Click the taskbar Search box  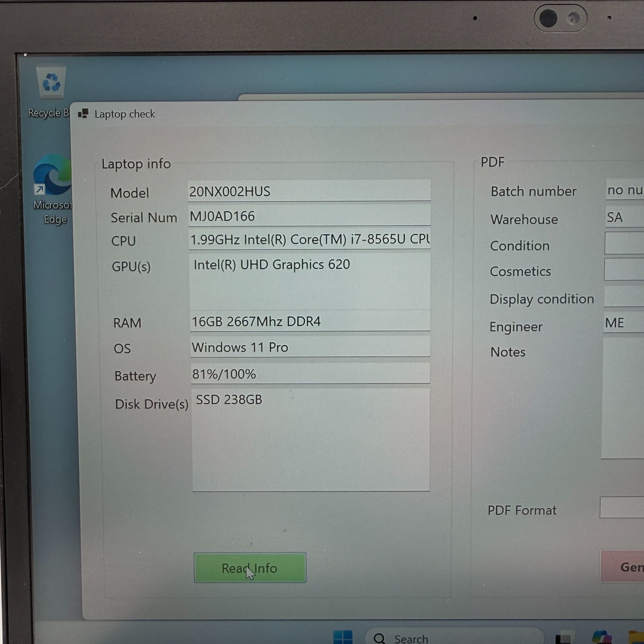coord(454,638)
